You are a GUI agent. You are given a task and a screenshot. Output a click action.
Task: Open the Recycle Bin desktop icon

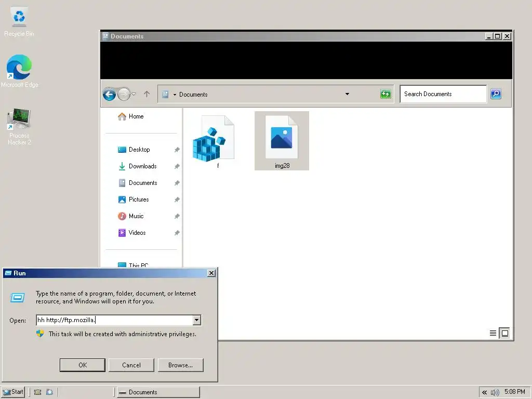pyautogui.click(x=19, y=21)
